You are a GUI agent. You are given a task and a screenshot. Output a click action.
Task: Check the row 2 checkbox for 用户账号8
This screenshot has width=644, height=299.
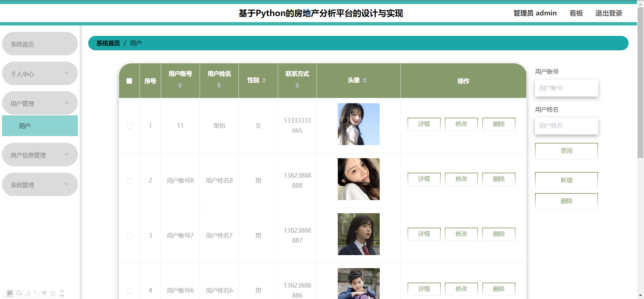[129, 181]
